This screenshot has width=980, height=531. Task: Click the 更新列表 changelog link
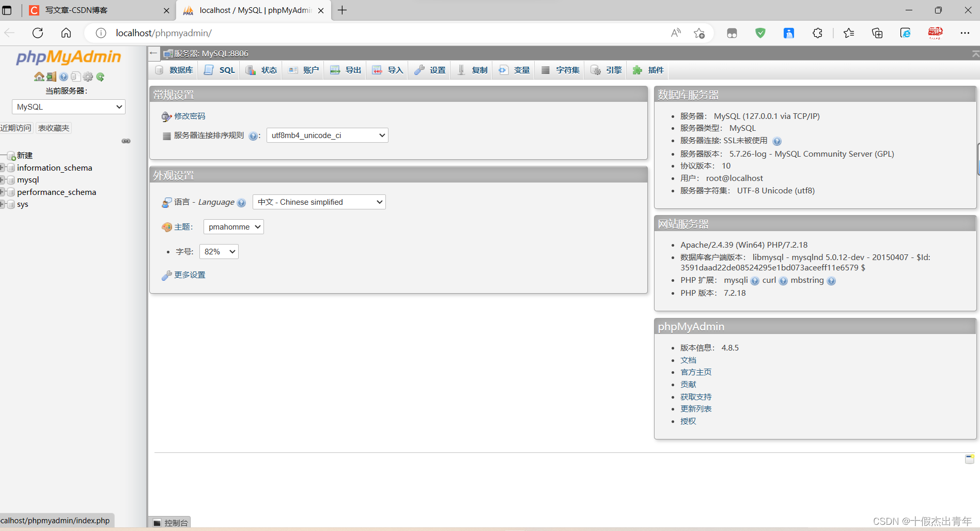(x=696, y=409)
